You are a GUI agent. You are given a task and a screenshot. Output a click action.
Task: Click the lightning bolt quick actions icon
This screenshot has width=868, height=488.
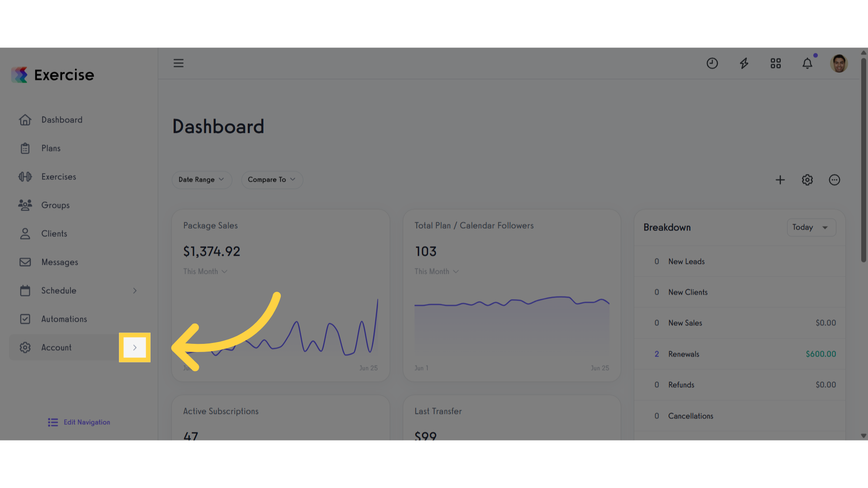tap(744, 63)
